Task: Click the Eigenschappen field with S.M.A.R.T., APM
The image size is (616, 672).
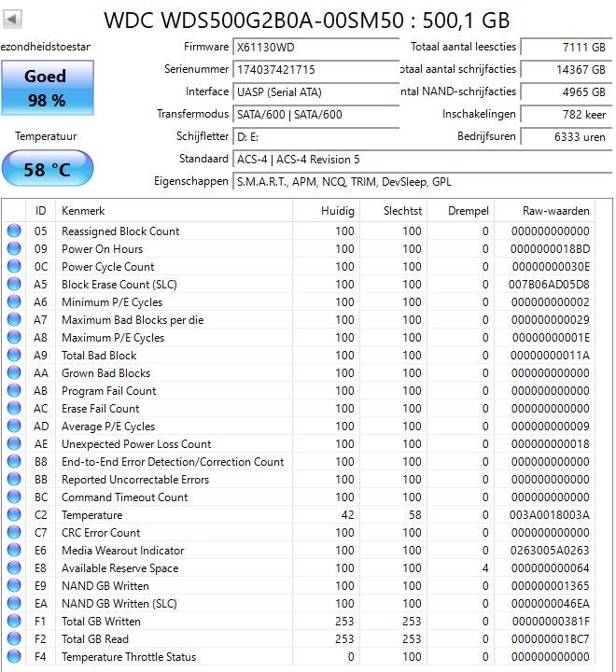Action: pos(422,182)
